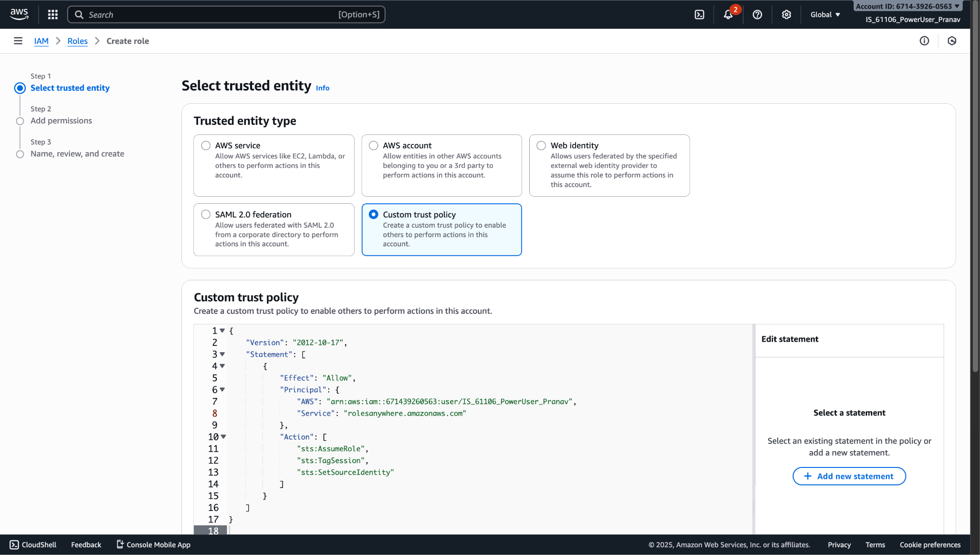980x555 pixels.
Task: Open the settings gear icon
Action: [x=786, y=15]
